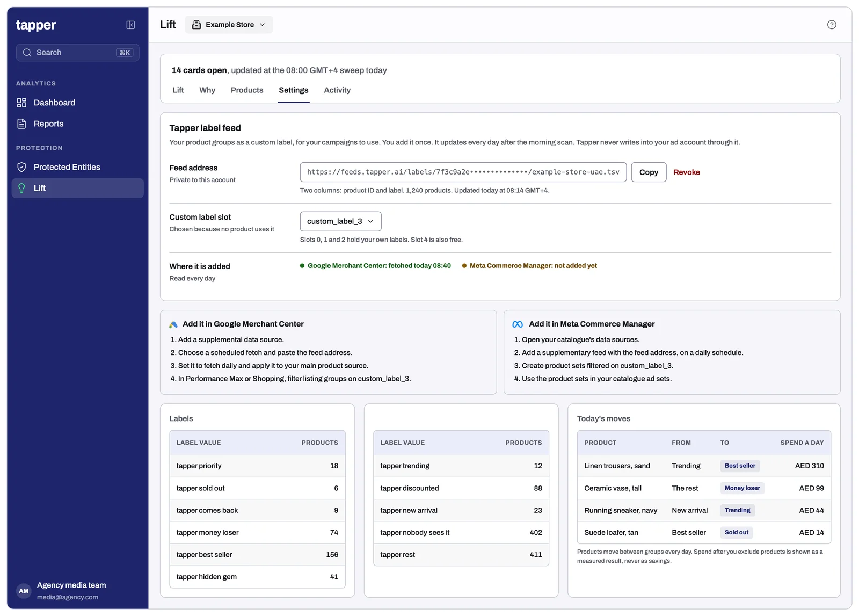The height and width of the screenshot is (616, 859).
Task: Select the tapper hidden gem label row
Action: (257, 577)
